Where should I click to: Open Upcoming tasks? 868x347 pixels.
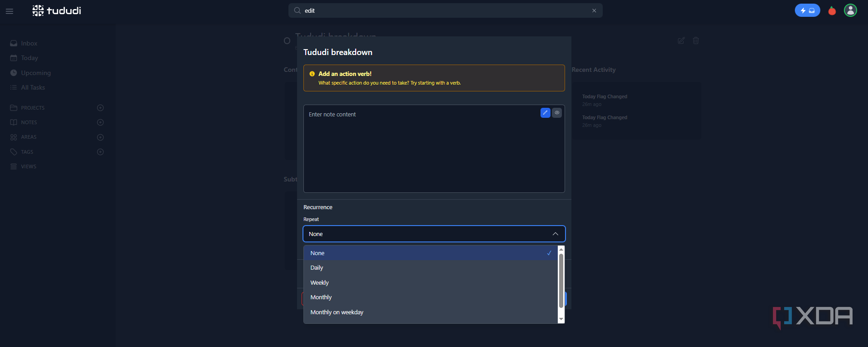(x=30, y=73)
